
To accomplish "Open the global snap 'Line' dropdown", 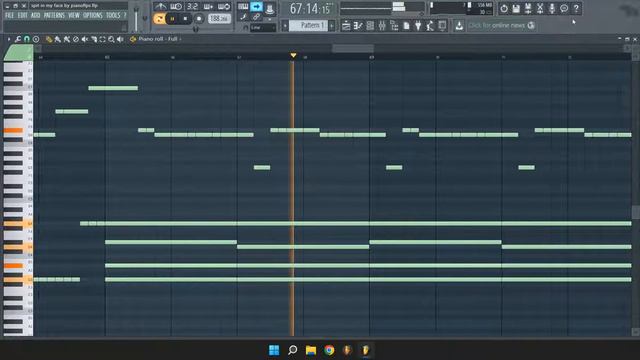I will point(263,28).
